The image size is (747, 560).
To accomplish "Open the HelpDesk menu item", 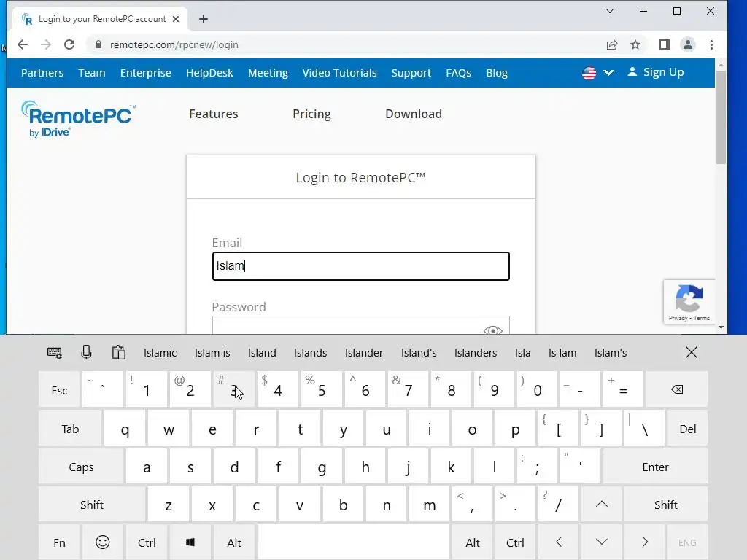I will [209, 73].
